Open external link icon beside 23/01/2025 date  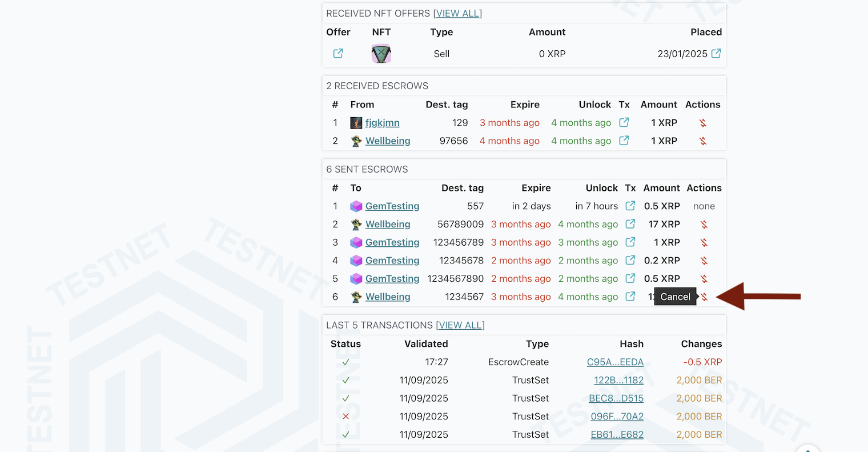pyautogui.click(x=716, y=54)
